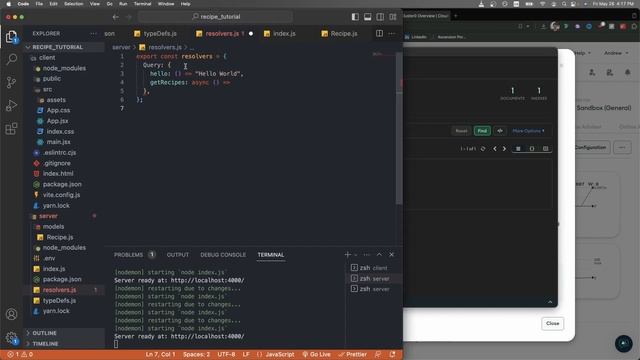Switch to the resolvers.js editor tab
The height and width of the screenshot is (360, 640).
(224, 33)
